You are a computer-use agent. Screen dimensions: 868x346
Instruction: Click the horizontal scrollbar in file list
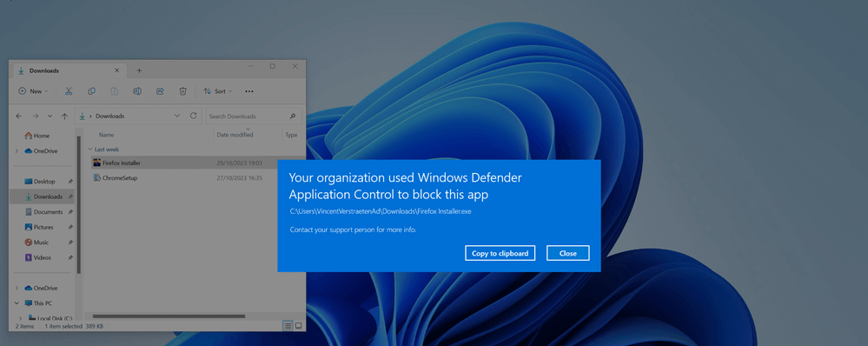click(169, 316)
